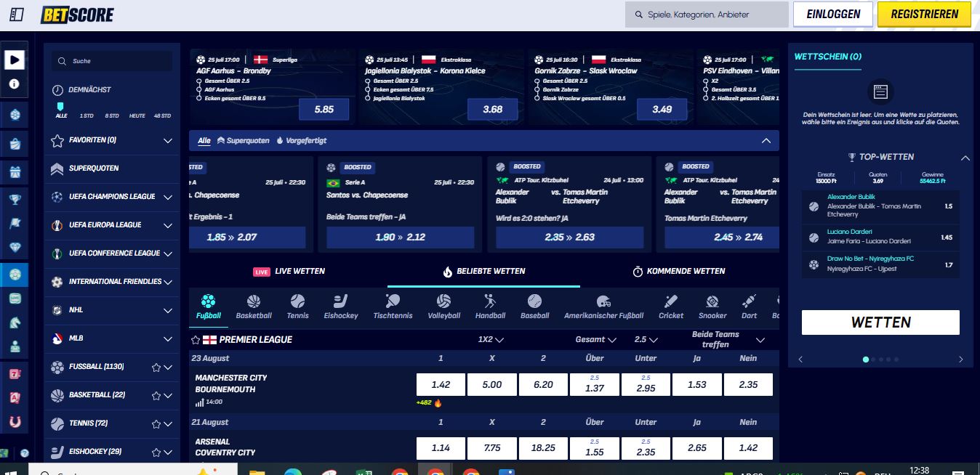Select the first Top-Wetten carousel dot
The width and height of the screenshot is (980, 475).
tap(865, 360)
